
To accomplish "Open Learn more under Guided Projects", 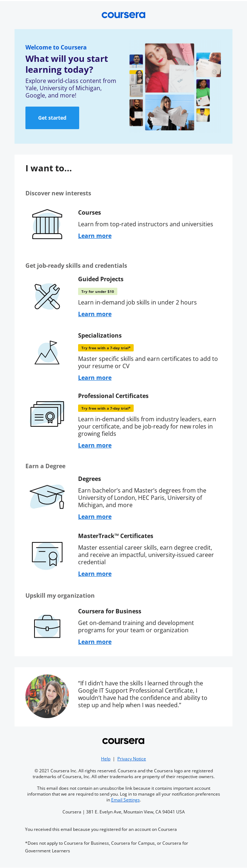I will [94, 314].
